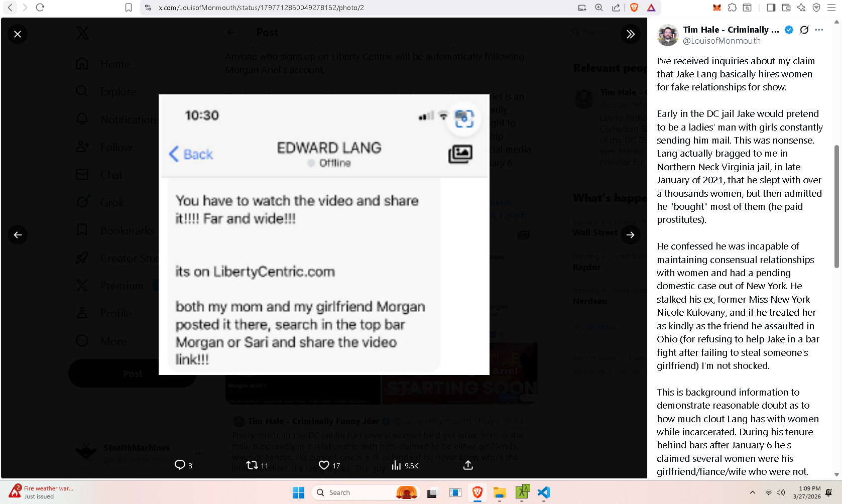Open the browser main menu
Image resolution: width=842 pixels, height=504 pixels.
[x=831, y=8]
